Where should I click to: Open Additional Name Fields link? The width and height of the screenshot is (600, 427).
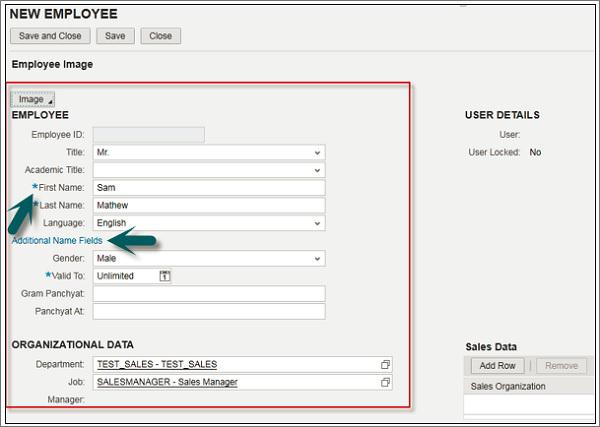[x=57, y=241]
